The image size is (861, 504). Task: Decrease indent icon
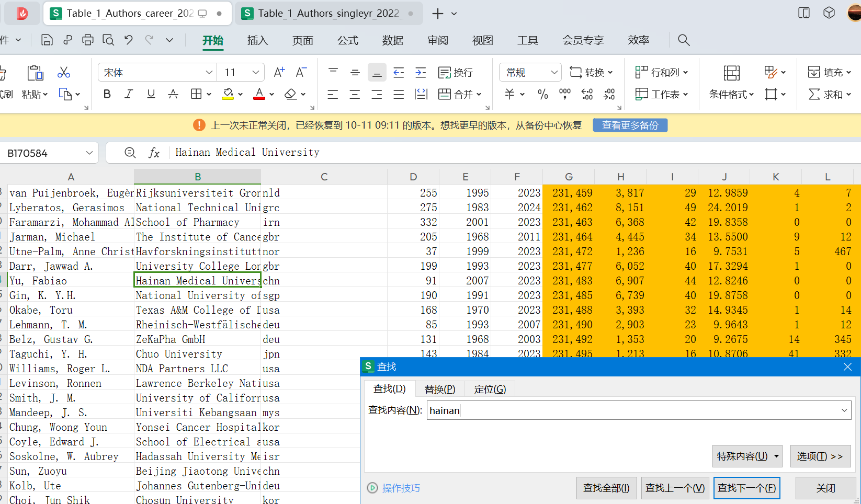tap(399, 72)
